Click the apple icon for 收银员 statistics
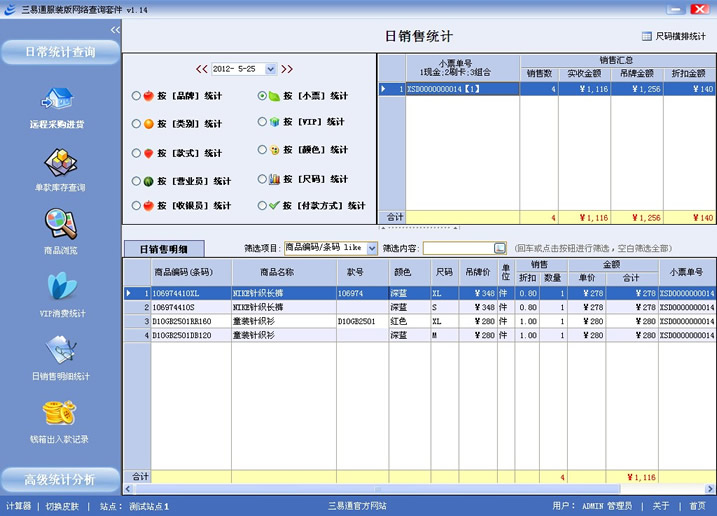 tap(148, 205)
